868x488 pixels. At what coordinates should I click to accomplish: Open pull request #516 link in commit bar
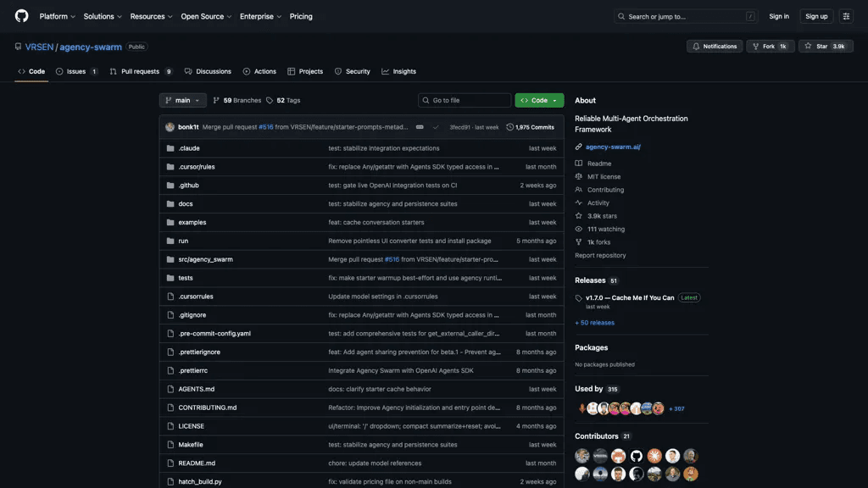(265, 127)
